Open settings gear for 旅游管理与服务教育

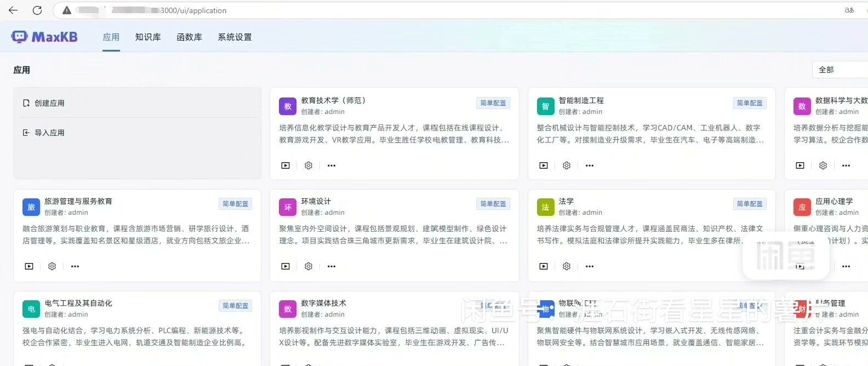[x=52, y=266]
